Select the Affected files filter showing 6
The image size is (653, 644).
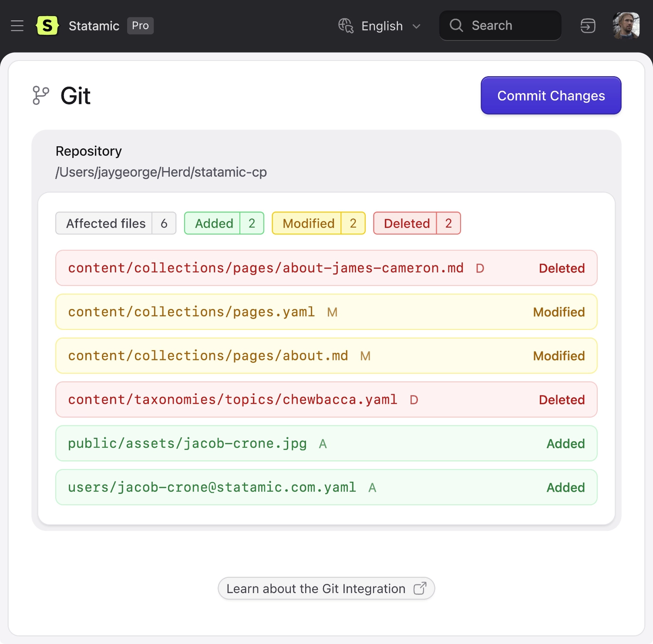(x=115, y=223)
